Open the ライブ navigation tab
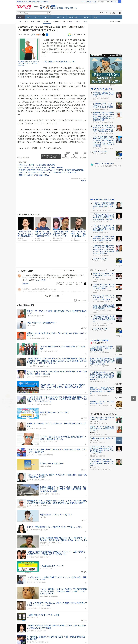Screen dimensions: 138x644 click(37, 17)
